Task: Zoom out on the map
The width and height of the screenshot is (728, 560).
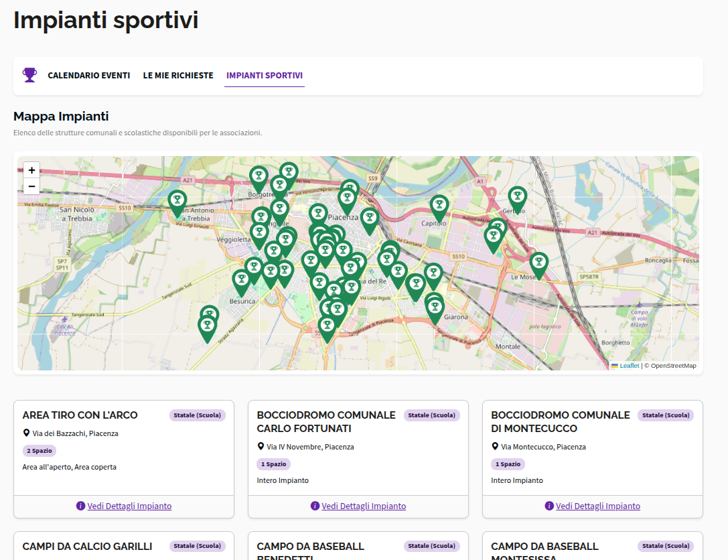Action: [31, 186]
